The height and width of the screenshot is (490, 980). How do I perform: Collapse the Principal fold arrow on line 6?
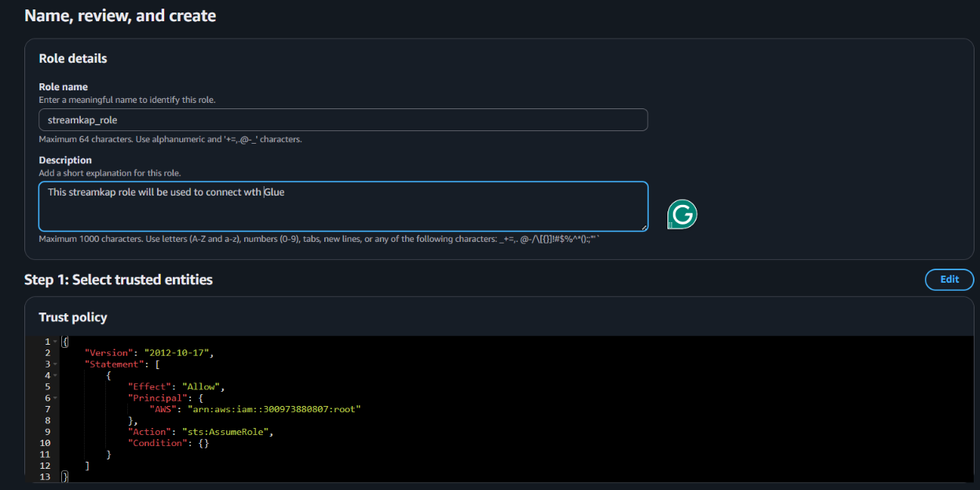pos(57,398)
